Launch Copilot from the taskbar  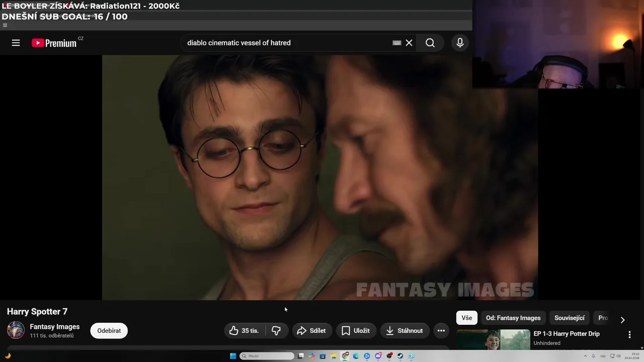311,356
